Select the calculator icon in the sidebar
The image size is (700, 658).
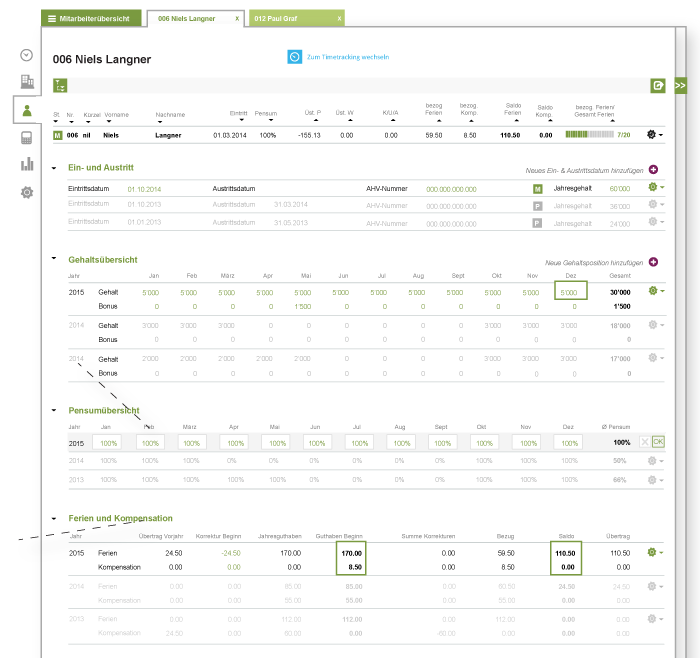tap(27, 137)
